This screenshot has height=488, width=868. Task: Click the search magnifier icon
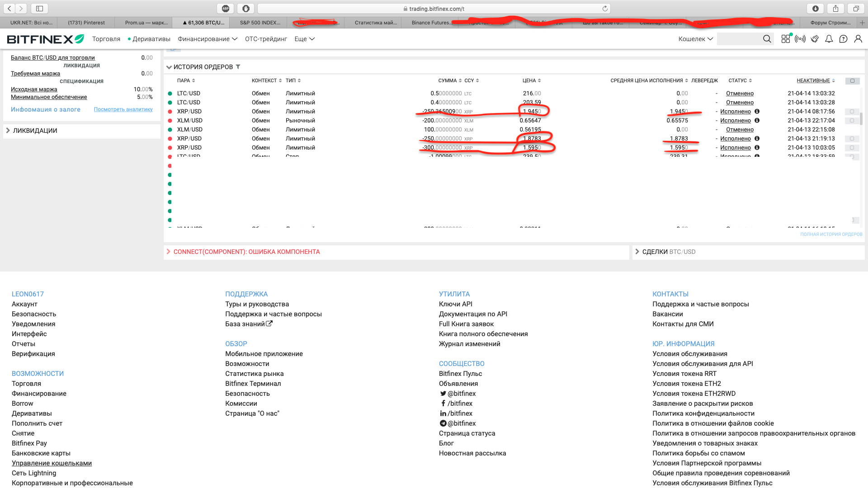(767, 39)
